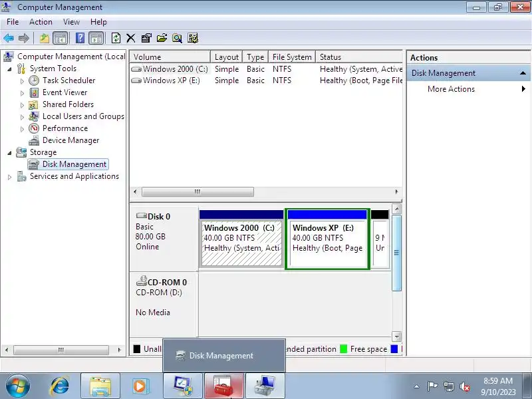Click the Up one level folder icon
The height and width of the screenshot is (399, 532).
45,38
